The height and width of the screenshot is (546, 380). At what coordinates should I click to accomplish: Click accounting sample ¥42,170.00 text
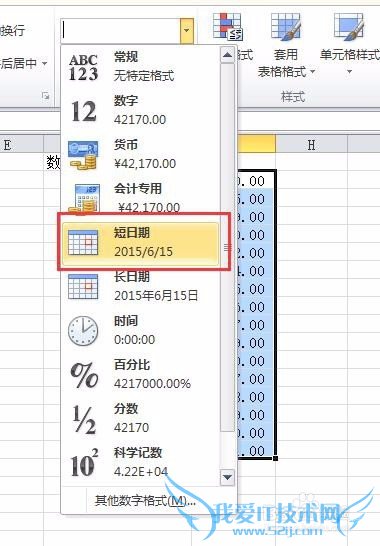(x=149, y=208)
